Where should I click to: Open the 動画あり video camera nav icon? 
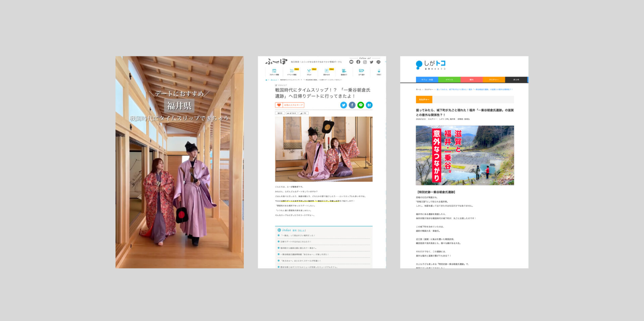click(344, 71)
